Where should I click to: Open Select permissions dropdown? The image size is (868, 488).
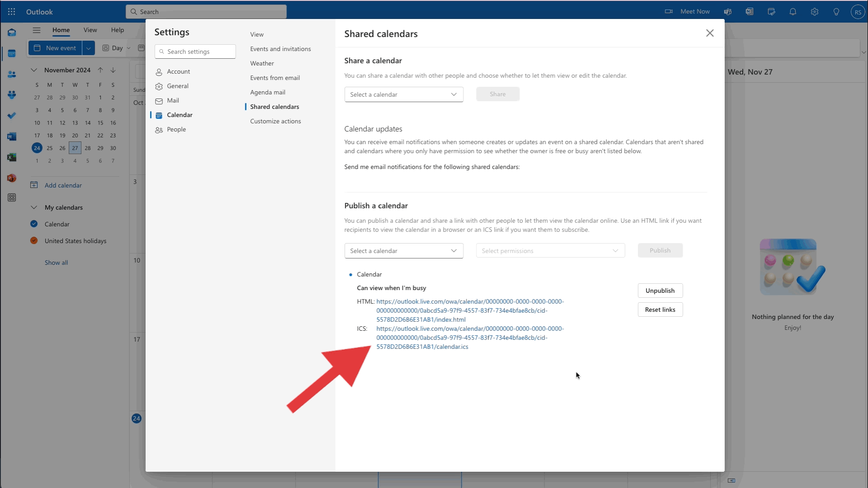550,251
